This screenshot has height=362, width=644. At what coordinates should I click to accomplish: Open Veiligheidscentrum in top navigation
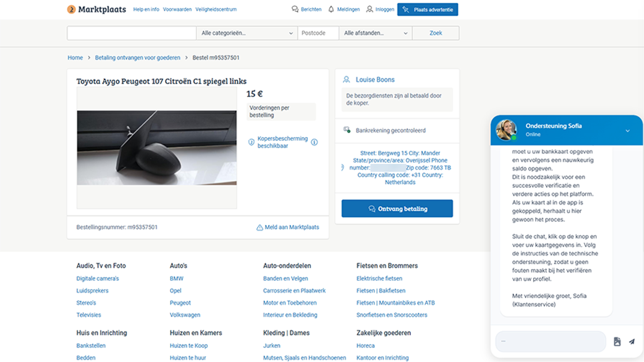point(216,9)
